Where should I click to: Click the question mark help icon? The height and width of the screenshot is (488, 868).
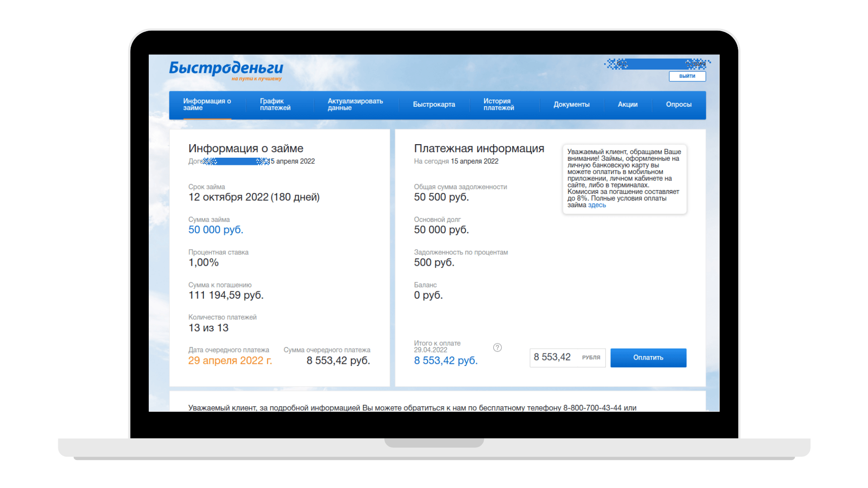[x=497, y=347]
